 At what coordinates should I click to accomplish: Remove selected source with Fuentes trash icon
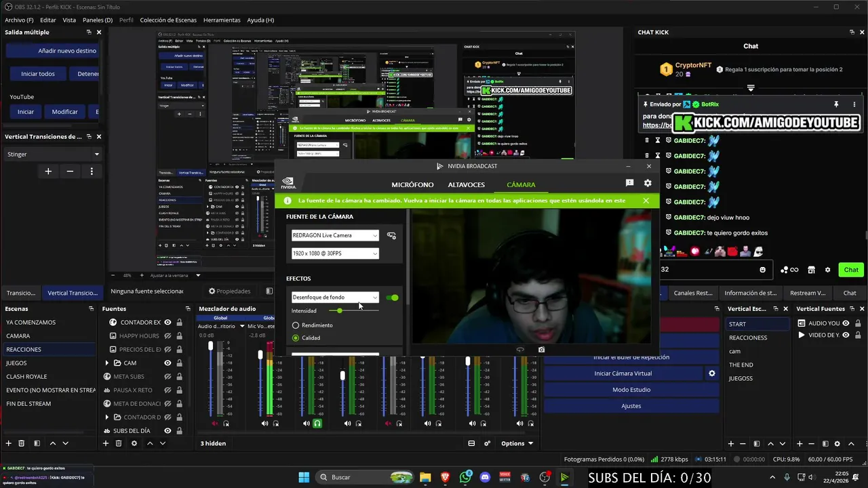(x=119, y=443)
